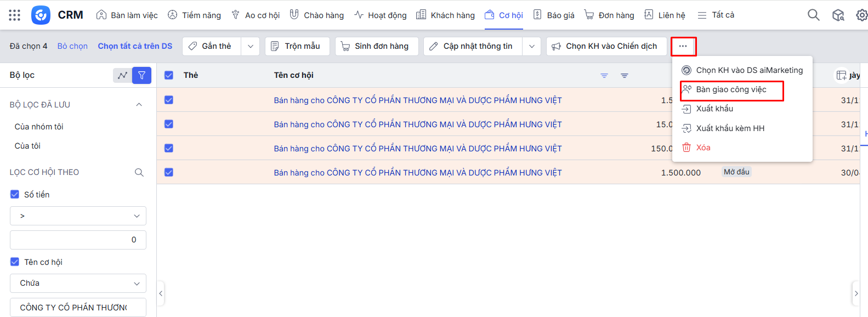Choose Xuất khẩu kèm HH
This screenshot has height=317, width=868.
[742, 128]
